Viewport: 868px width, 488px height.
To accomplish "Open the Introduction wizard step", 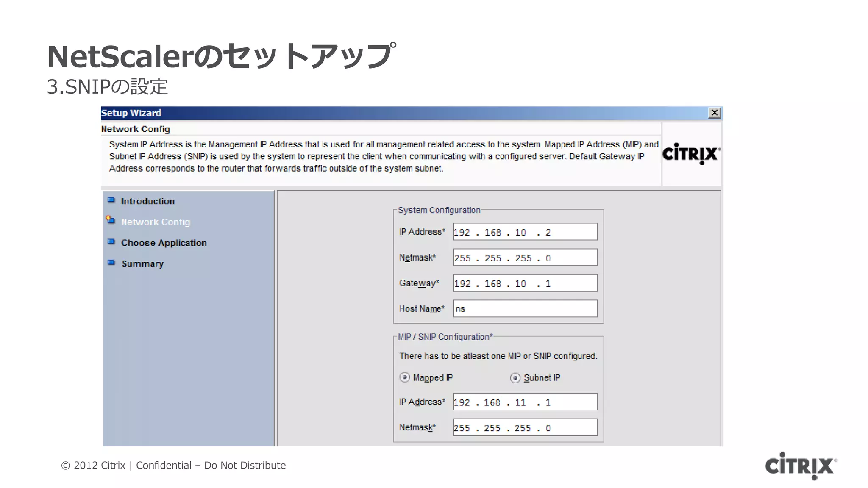I will point(147,201).
